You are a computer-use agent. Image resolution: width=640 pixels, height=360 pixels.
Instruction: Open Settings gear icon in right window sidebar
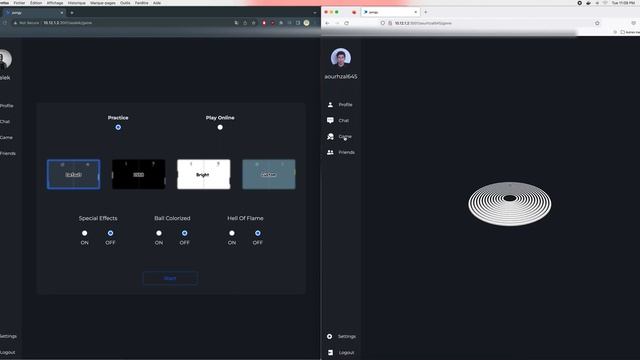point(329,336)
